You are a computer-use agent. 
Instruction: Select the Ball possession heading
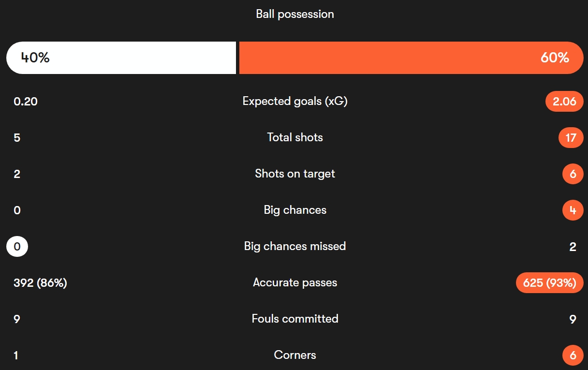tap(295, 14)
